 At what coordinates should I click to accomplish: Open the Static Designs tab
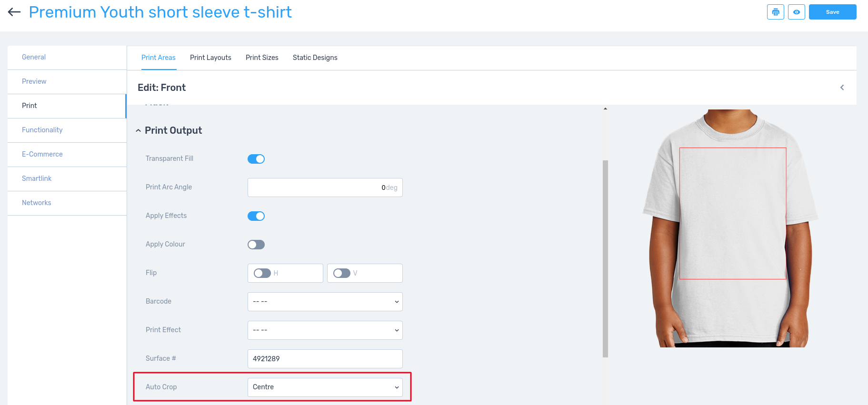(x=315, y=58)
